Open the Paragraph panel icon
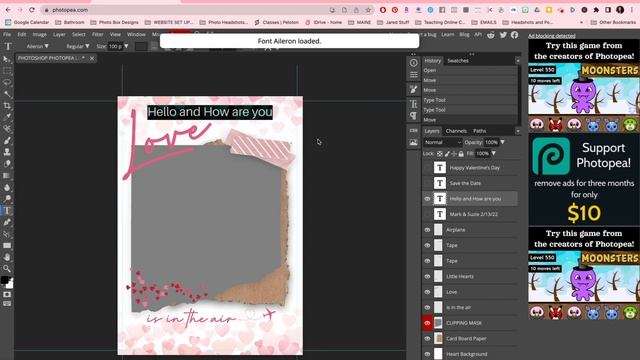Image resolution: width=640 pixels, height=360 pixels. coord(413,116)
